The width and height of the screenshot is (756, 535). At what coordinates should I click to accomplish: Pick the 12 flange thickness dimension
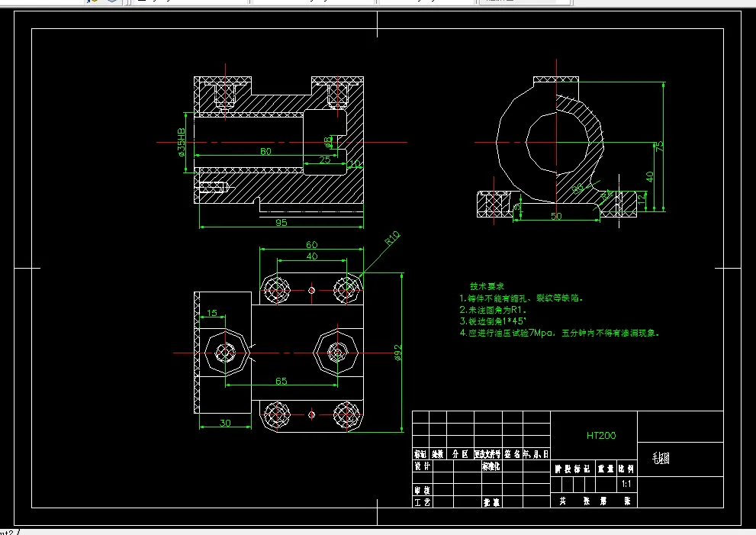point(642,198)
